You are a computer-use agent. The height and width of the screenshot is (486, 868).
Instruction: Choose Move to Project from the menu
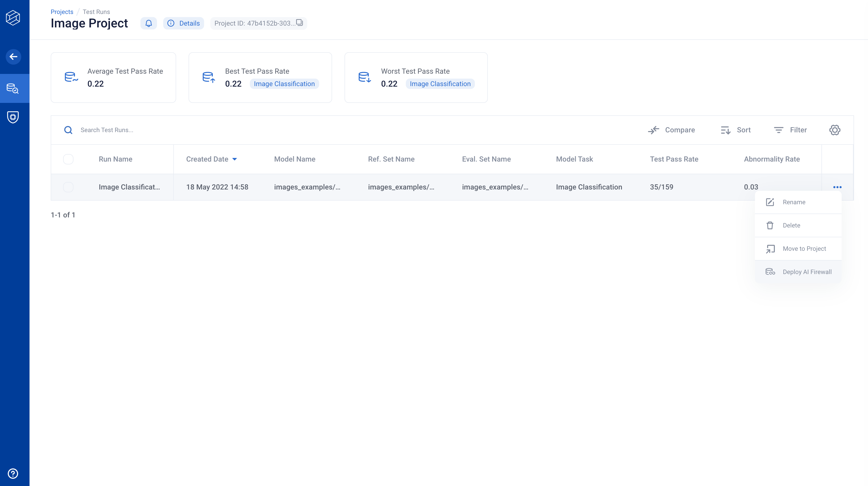tap(798, 248)
